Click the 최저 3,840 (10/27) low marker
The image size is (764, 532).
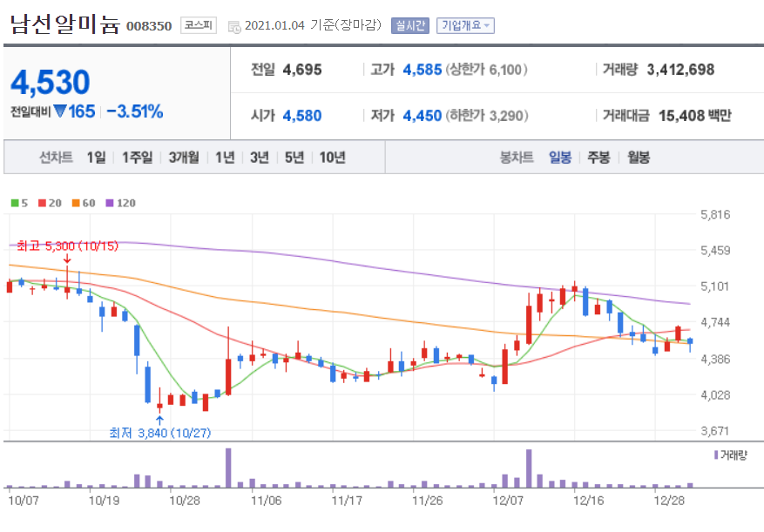tap(159, 433)
